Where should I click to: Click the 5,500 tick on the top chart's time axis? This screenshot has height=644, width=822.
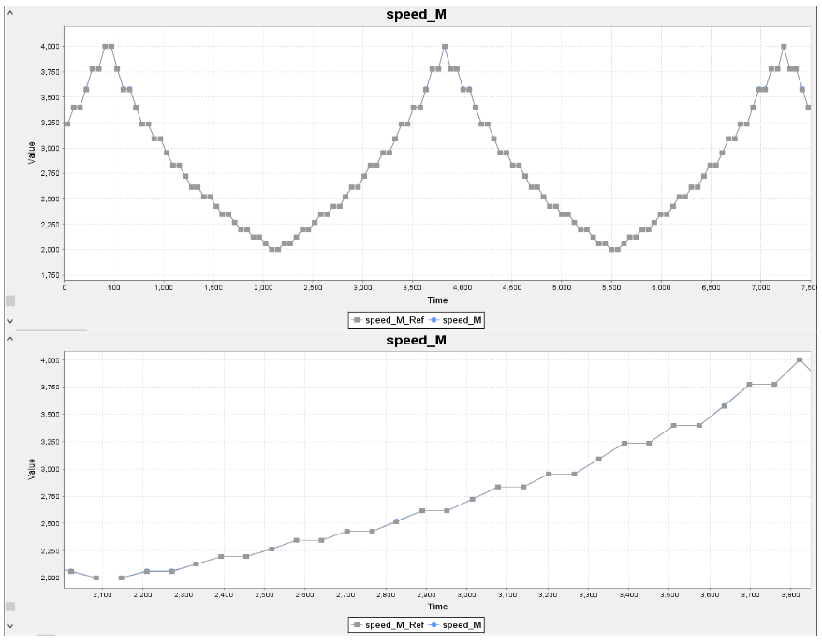[611, 287]
